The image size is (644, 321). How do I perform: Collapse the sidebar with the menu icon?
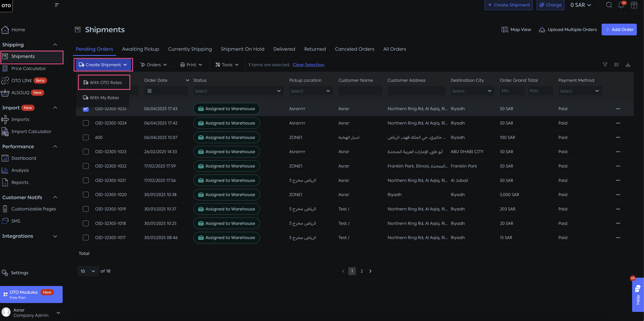(57, 5)
